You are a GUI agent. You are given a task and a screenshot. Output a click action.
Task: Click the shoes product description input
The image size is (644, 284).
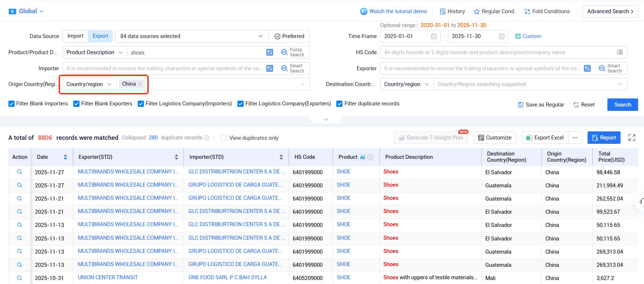(x=196, y=52)
